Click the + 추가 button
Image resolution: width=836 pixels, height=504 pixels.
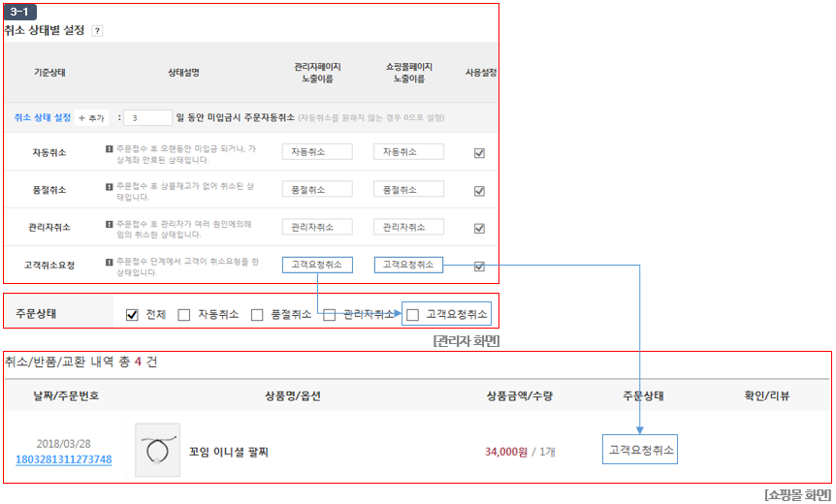(x=91, y=117)
